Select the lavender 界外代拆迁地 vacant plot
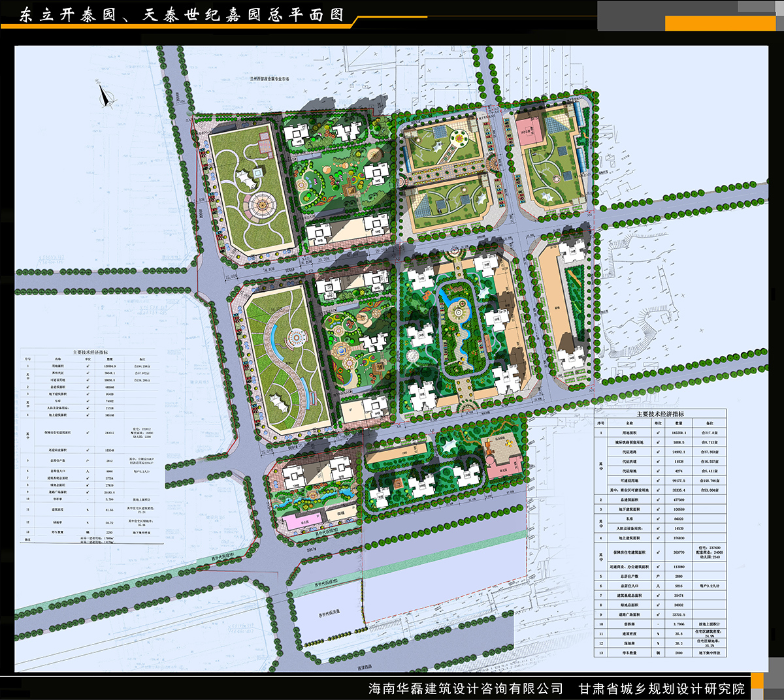This screenshot has height=700, width=784. (x=327, y=614)
